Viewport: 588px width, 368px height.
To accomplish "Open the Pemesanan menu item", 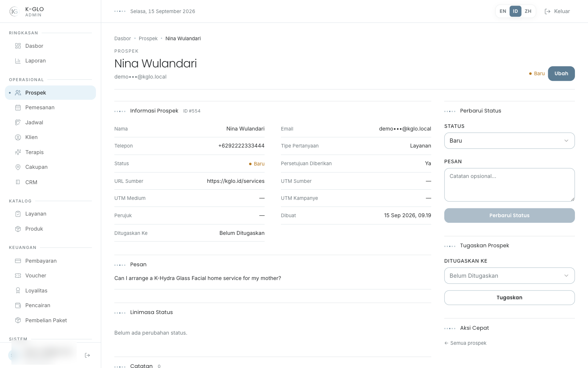I will point(50,108).
